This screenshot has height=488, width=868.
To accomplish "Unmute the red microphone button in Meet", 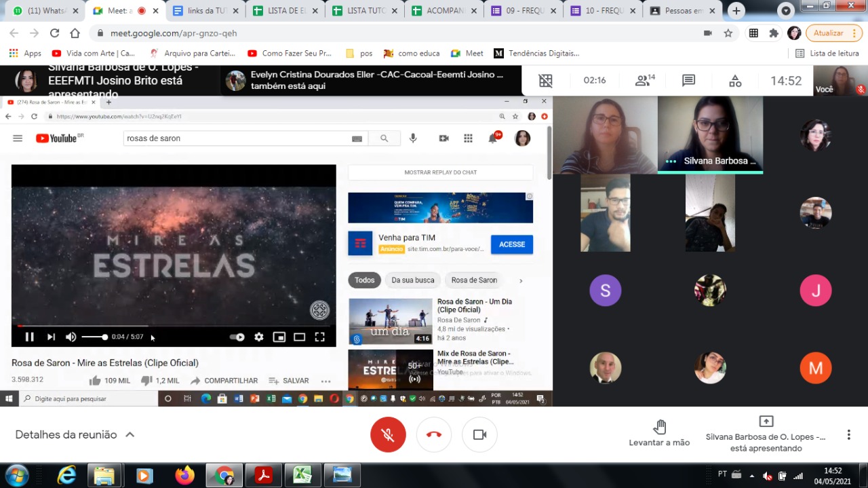I will pos(388,434).
